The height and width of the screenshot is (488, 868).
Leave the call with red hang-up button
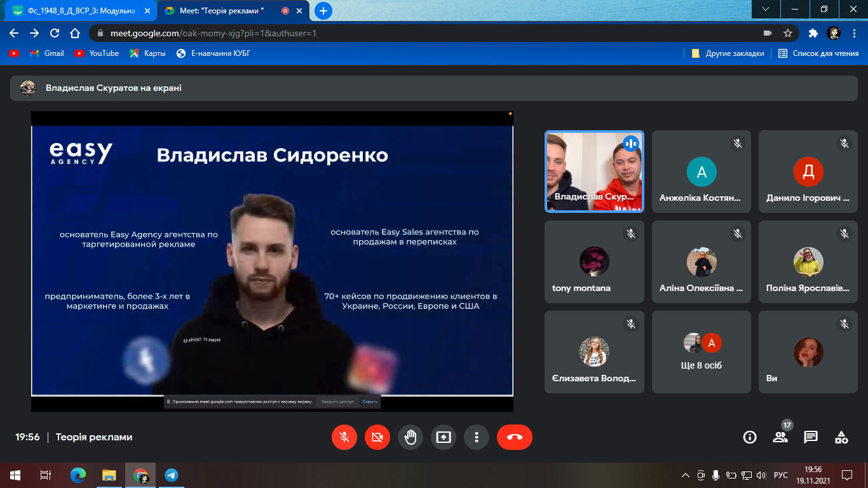tap(515, 437)
